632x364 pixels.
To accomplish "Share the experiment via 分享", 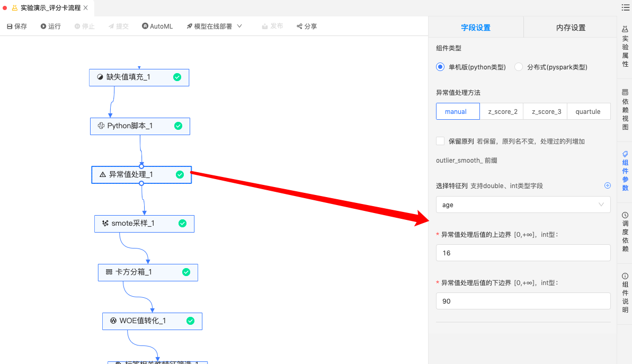I will tap(307, 26).
